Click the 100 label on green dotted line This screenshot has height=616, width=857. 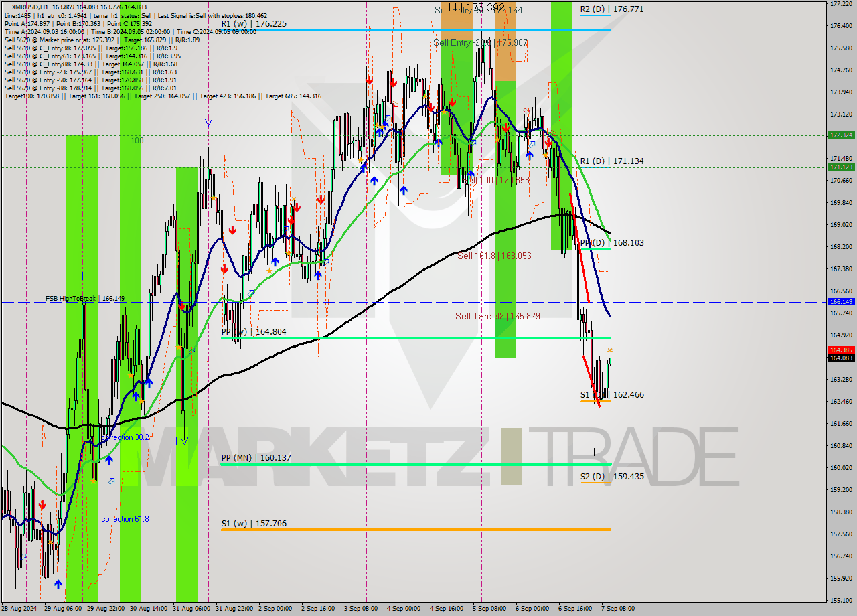click(137, 141)
